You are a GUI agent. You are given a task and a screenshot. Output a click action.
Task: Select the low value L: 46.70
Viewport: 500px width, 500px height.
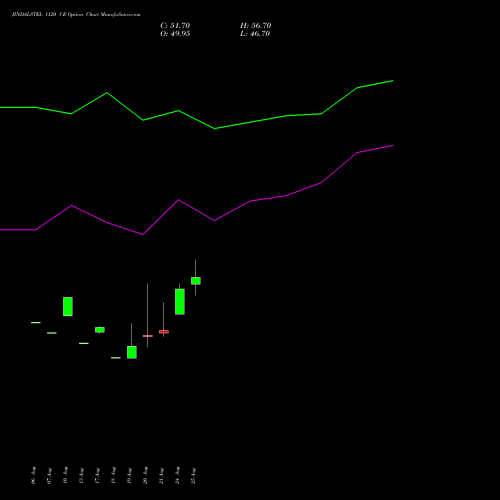tap(255, 34)
